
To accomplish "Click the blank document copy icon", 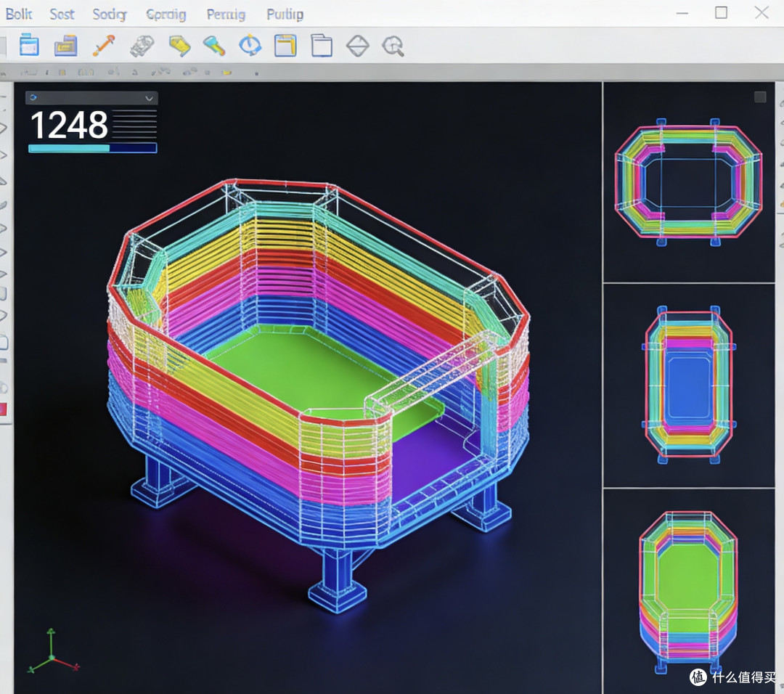I will coord(322,46).
